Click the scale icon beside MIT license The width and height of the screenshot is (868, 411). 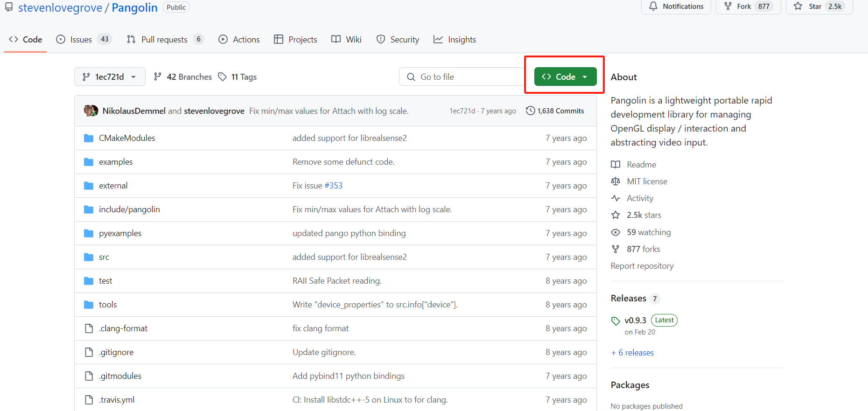point(616,181)
